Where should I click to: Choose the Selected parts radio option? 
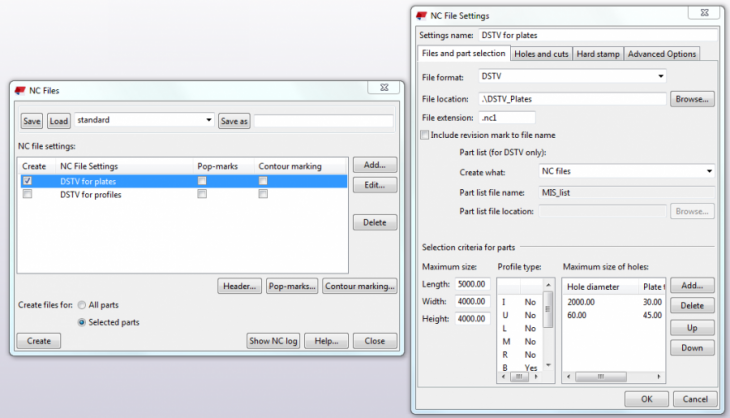[82, 322]
